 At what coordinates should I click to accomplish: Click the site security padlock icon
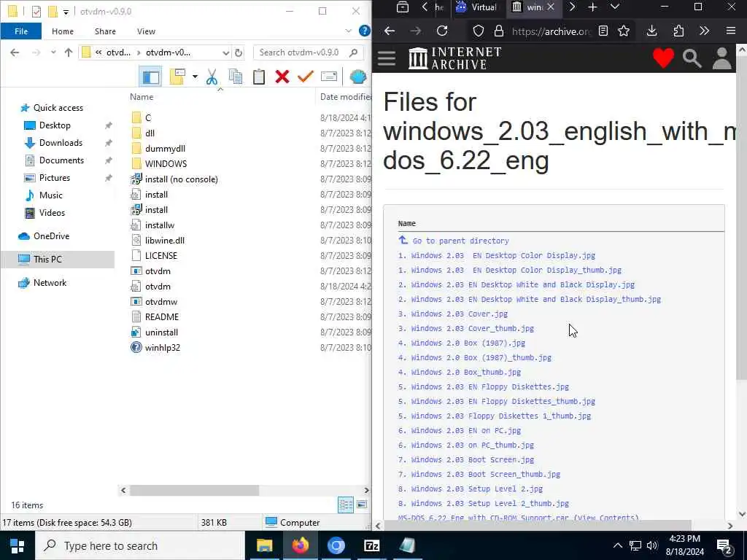tap(499, 31)
